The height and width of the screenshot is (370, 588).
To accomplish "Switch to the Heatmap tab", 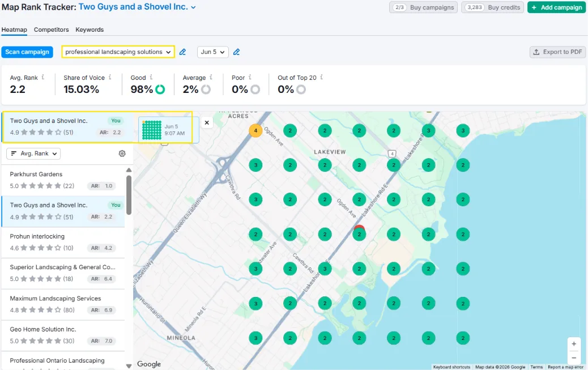I will (14, 29).
